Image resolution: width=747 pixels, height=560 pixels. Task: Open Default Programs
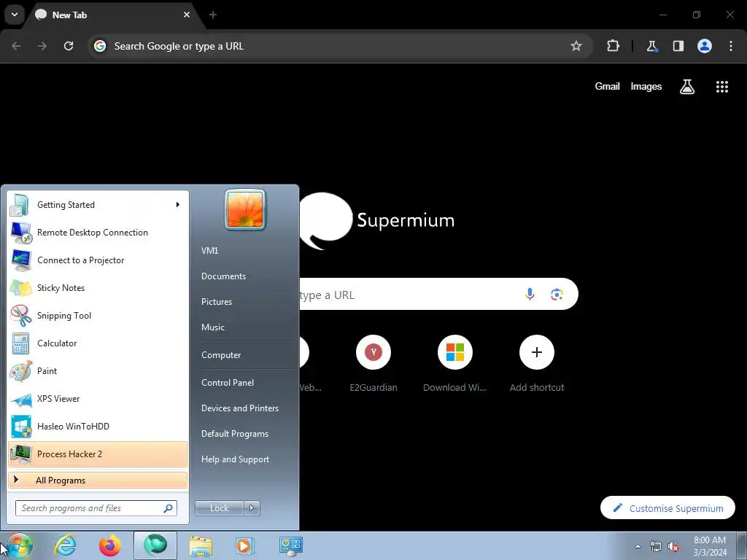point(235,434)
